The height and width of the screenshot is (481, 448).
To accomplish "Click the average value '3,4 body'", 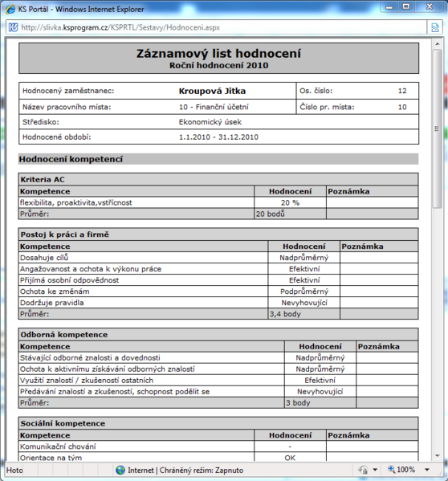I will (x=285, y=314).
